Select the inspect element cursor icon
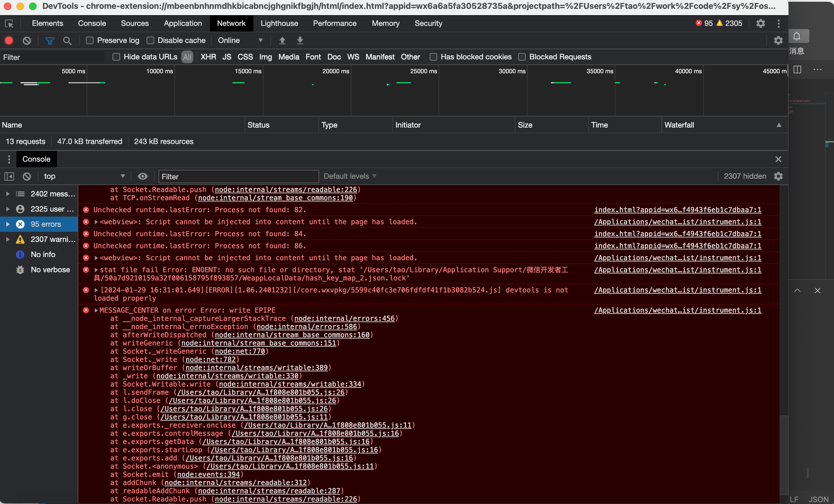Screen dimensions: 834x504 click(x=9, y=23)
